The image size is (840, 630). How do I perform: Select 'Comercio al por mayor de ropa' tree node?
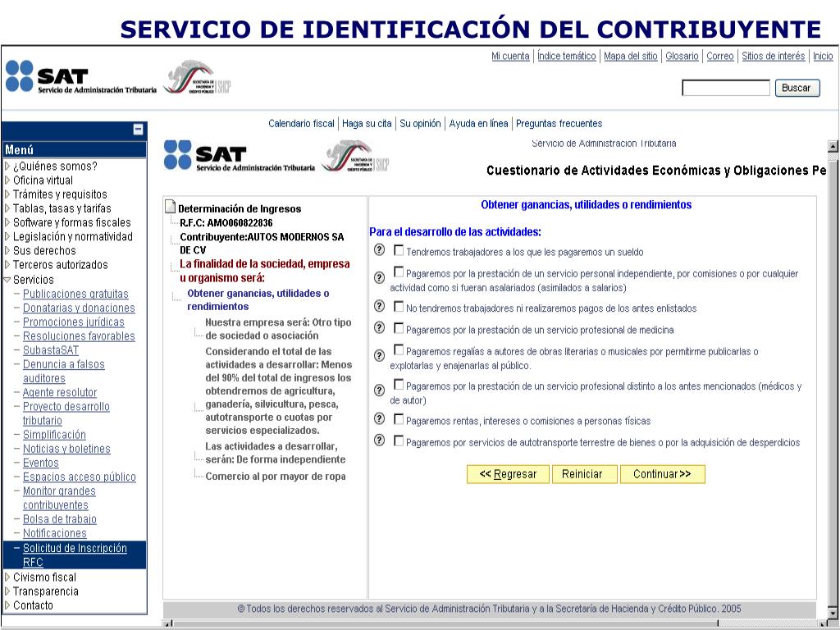(276, 477)
